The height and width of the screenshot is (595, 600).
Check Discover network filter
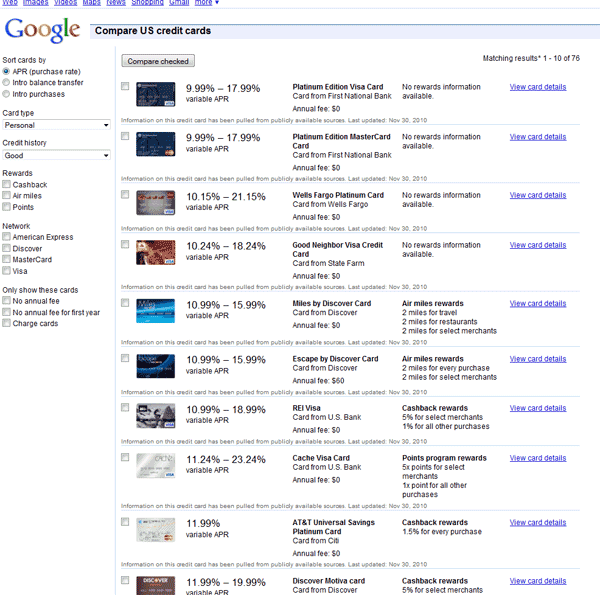[x=6, y=248]
